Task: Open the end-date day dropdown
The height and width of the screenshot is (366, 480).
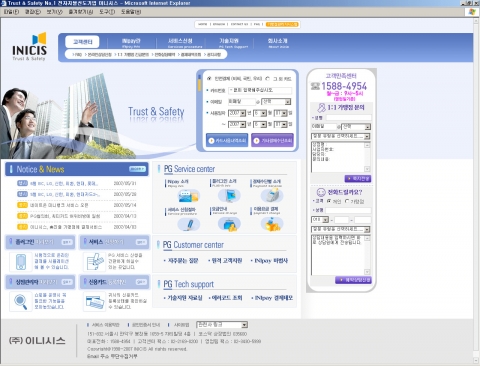Action: click(281, 124)
